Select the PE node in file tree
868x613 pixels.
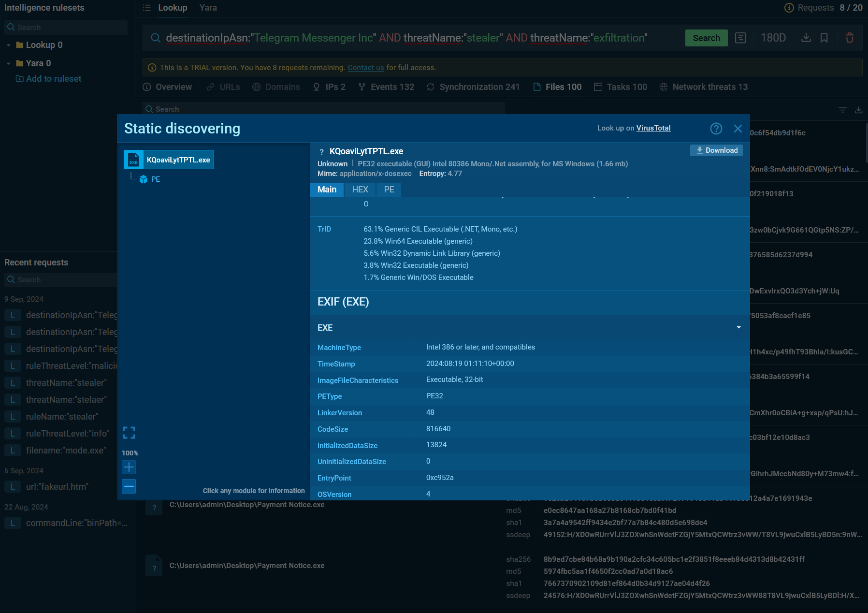155,179
